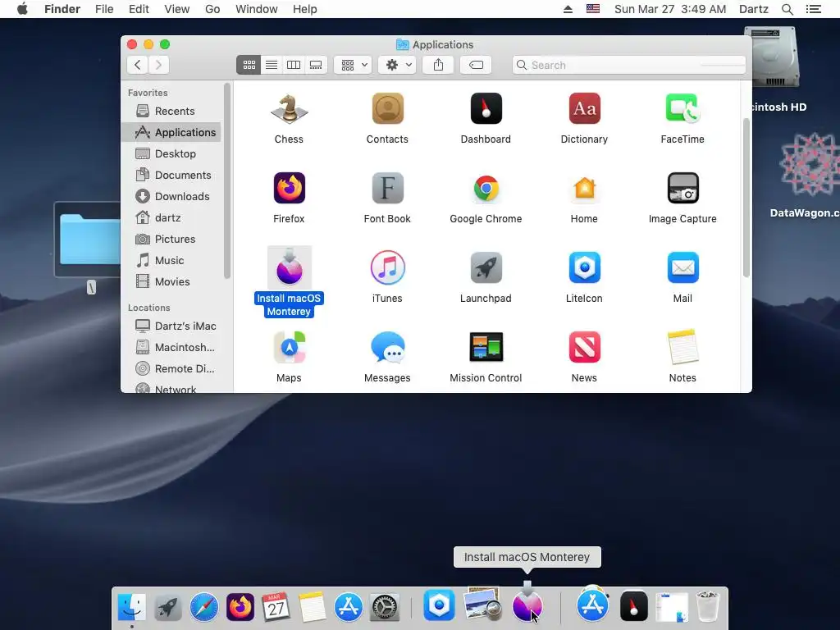This screenshot has width=840, height=630.
Task: Select the LiteIcon app
Action: pyautogui.click(x=584, y=267)
